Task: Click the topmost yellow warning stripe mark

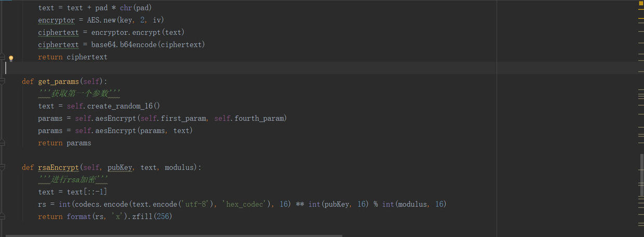Action: (x=641, y=10)
